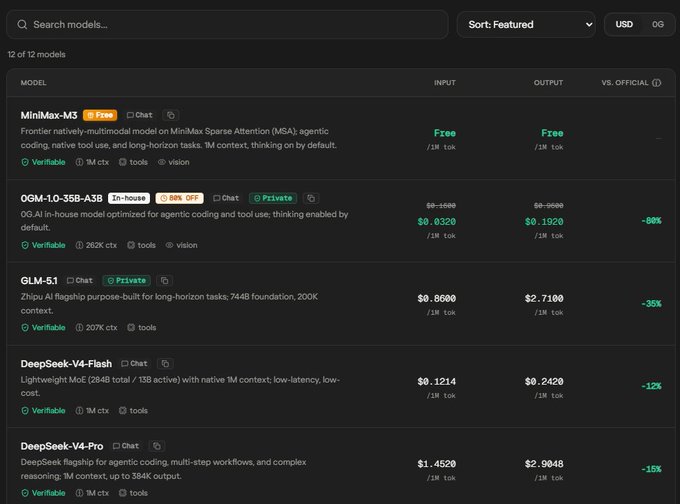Click the In-house badge on 0GM-1.0-35B-A3B

(x=129, y=198)
